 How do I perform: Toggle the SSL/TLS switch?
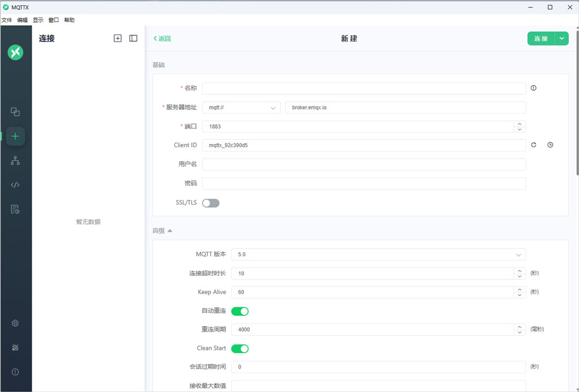click(211, 203)
